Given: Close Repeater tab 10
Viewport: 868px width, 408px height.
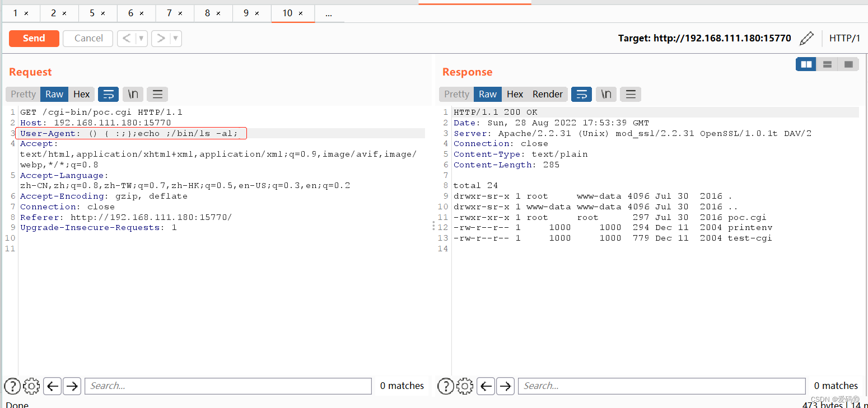Looking at the screenshot, I should coord(301,13).
